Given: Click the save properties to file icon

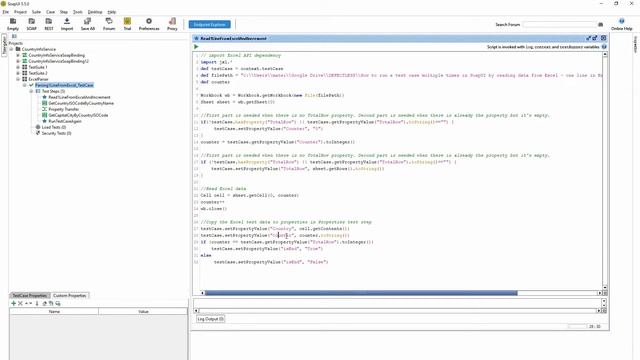Looking at the screenshot, I should tap(58, 303).
